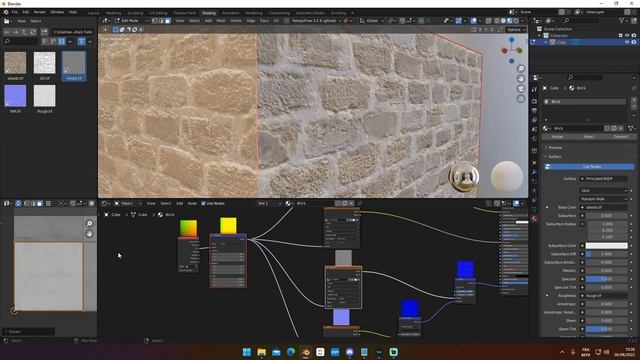Click the material Deselect button
Screen dimensions: 640x360
pyautogui.click(x=621, y=137)
